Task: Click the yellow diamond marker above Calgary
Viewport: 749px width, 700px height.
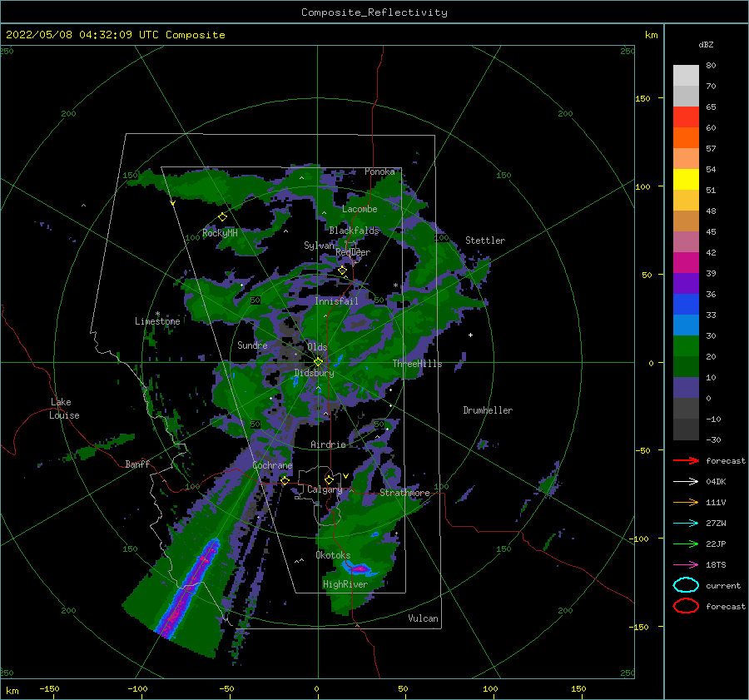Action: (329, 479)
